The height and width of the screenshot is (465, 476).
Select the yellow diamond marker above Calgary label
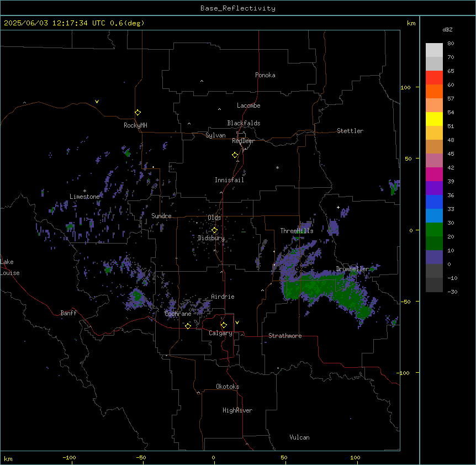(x=224, y=325)
